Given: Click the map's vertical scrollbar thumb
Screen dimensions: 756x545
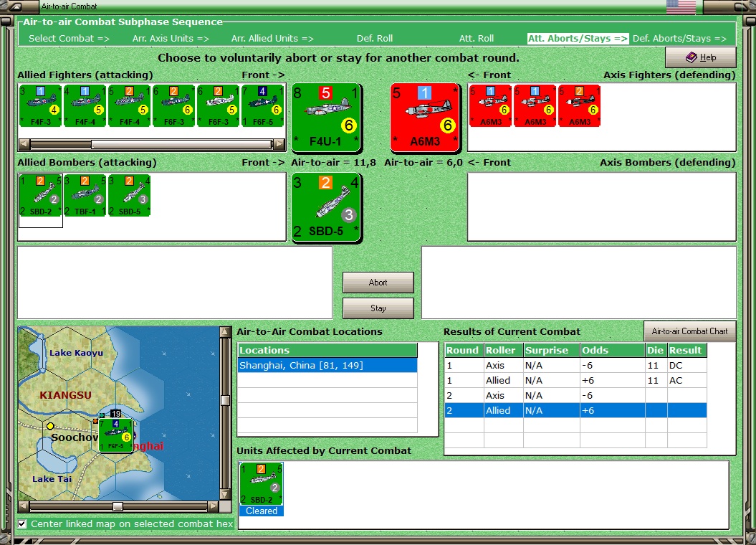Looking at the screenshot, I should pyautogui.click(x=225, y=400).
